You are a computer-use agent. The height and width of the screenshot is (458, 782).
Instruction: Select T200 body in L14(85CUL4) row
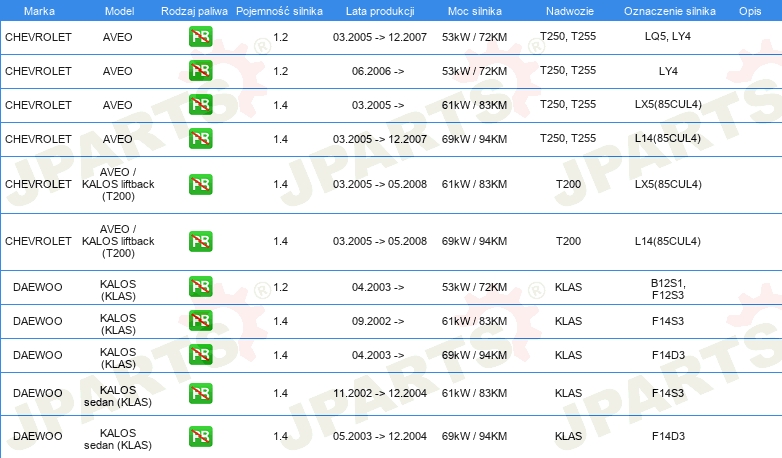569,241
